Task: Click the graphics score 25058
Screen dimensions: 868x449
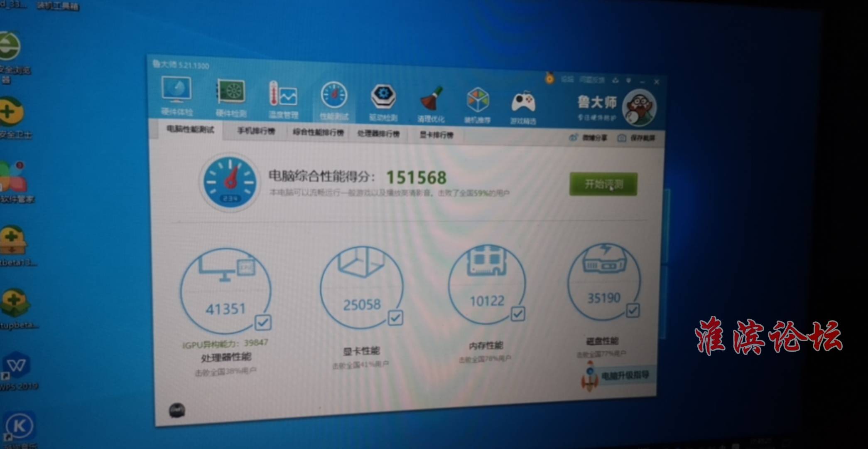Action: [362, 305]
